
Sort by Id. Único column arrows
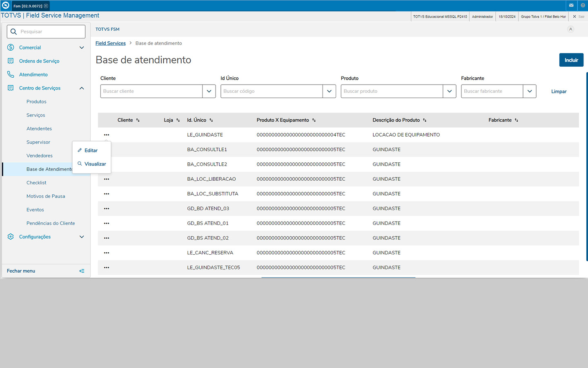click(x=211, y=120)
